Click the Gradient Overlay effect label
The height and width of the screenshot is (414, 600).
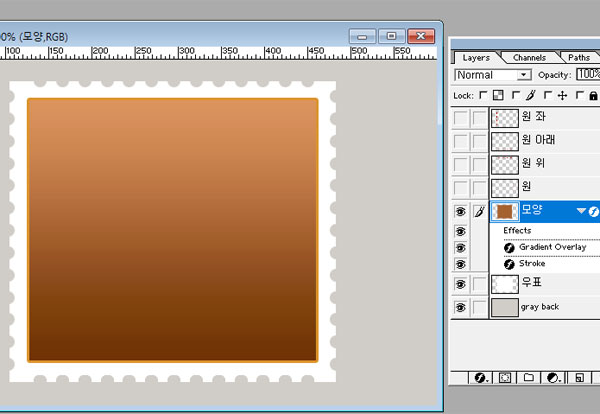pos(553,247)
